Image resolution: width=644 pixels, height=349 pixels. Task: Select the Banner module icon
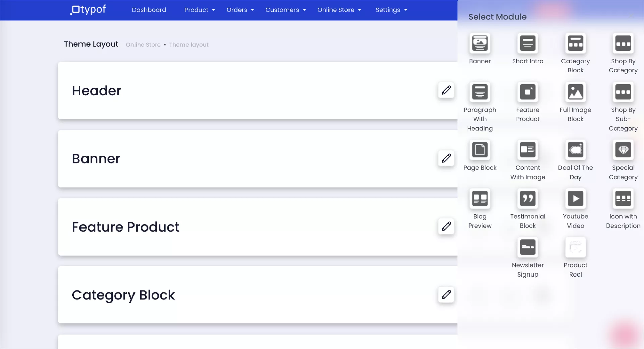click(480, 43)
